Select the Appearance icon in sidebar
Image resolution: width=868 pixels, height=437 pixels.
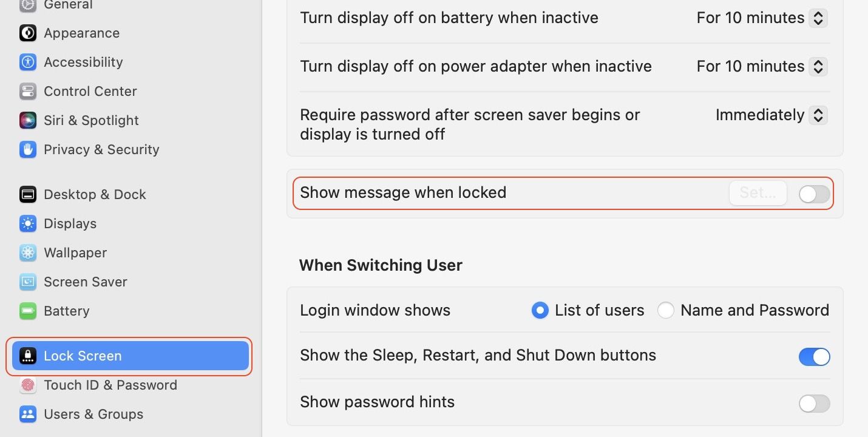click(28, 33)
